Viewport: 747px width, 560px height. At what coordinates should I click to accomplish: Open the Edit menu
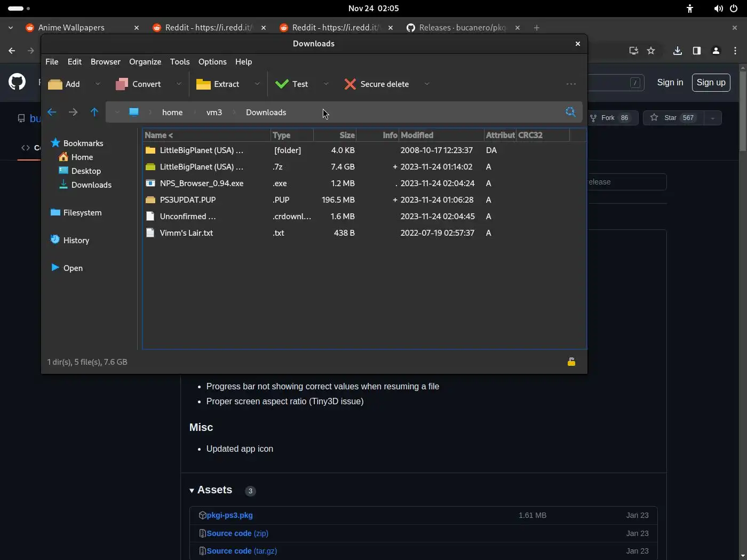click(x=75, y=62)
